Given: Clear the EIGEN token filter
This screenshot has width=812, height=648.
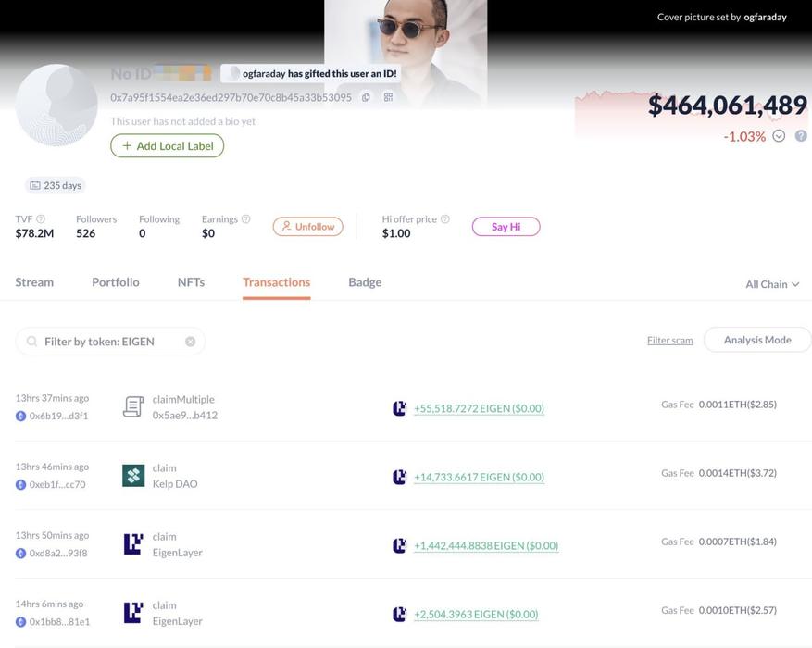Looking at the screenshot, I should [x=190, y=342].
